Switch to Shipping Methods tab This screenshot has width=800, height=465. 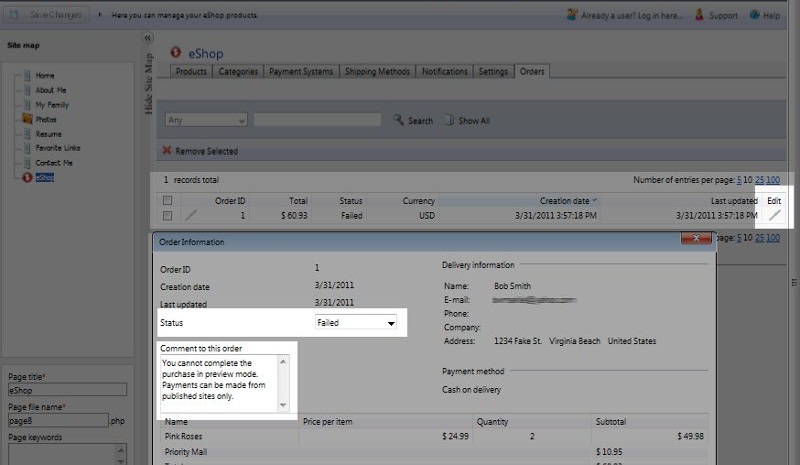378,71
